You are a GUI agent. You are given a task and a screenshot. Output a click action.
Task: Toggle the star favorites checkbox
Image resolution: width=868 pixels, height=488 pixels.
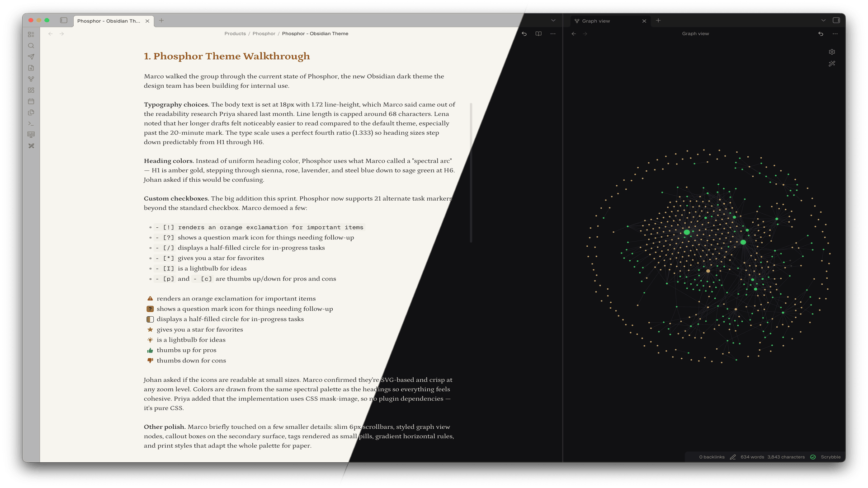(x=150, y=329)
